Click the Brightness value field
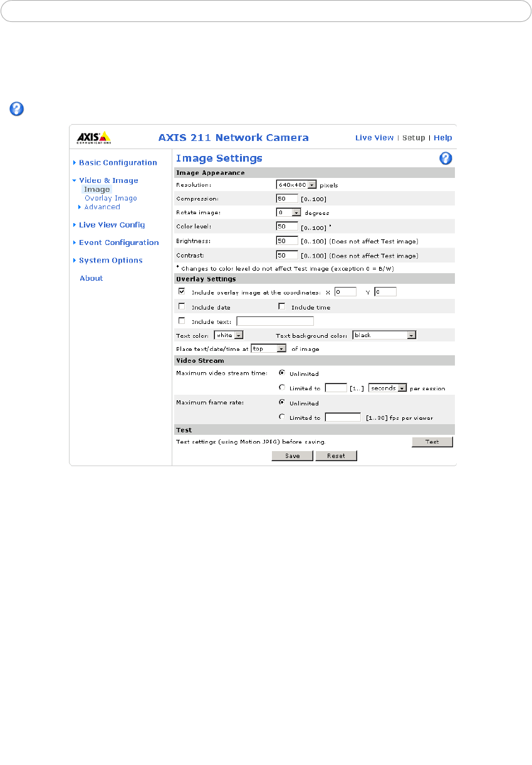This screenshot has height=765, width=532. (287, 241)
